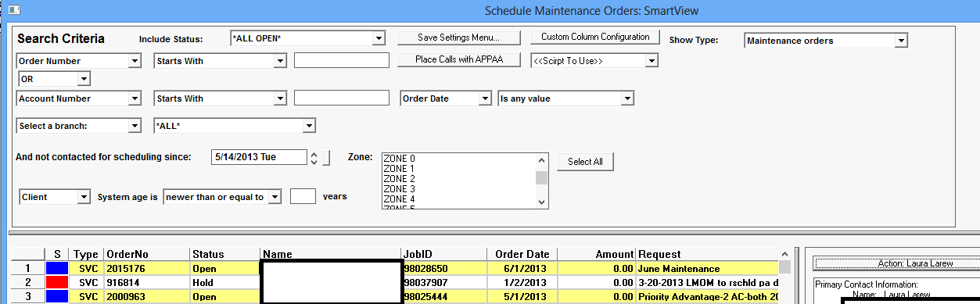Screen dimensions: 980x304
Task: Click row header number 2
Action: pyautogui.click(x=27, y=282)
